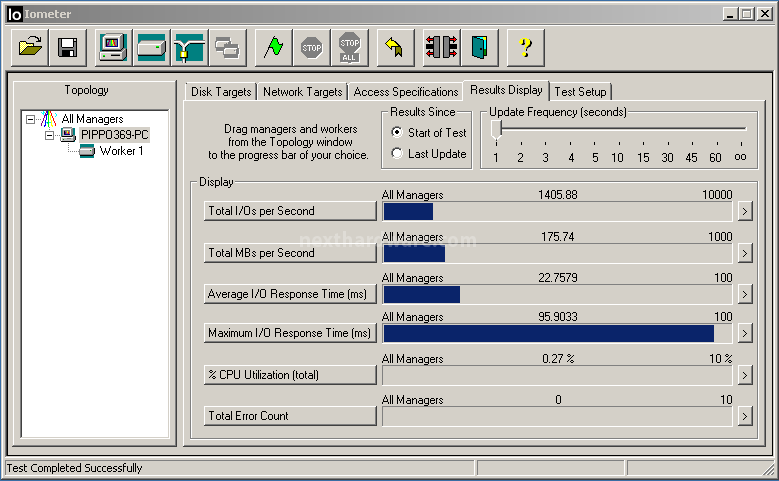Viewport: 779px width, 481px height.
Task: Click the CPU Utilization progress bar
Action: point(557,376)
